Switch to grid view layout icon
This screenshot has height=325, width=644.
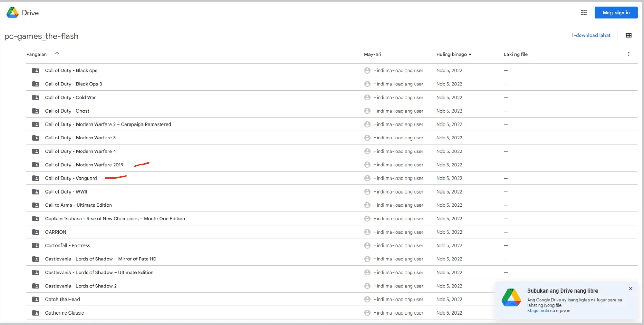[x=629, y=35]
